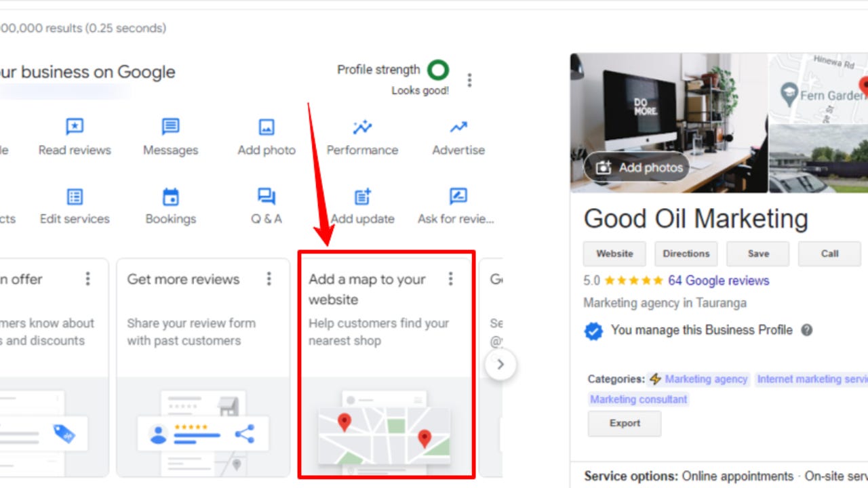Open the Messages icon

[171, 127]
